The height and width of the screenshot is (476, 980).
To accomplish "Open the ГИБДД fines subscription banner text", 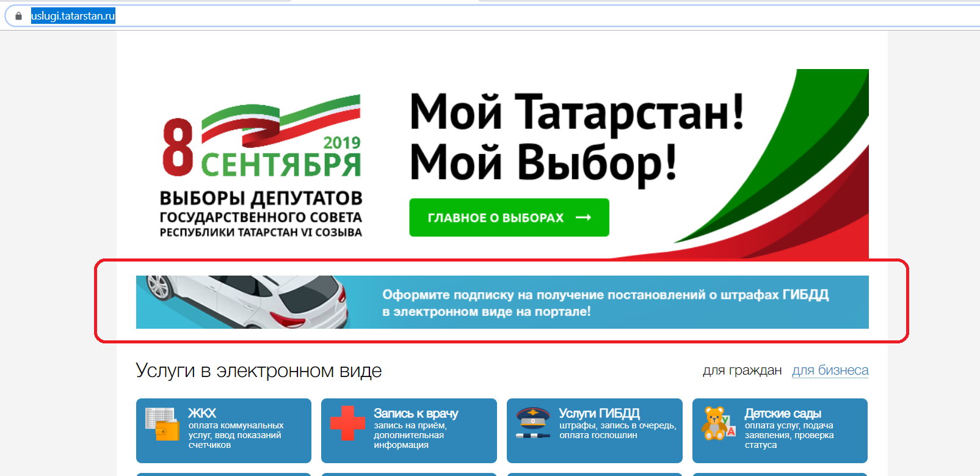I will 604,302.
